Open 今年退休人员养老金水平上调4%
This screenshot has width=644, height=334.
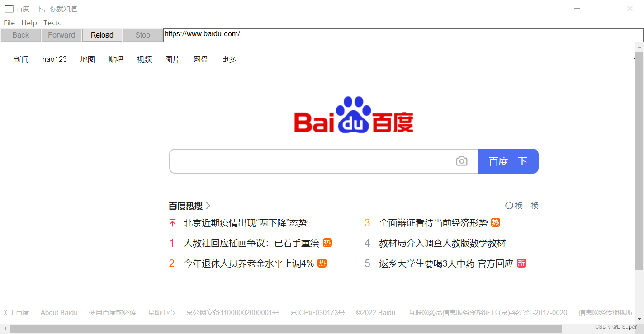pyautogui.click(x=248, y=263)
